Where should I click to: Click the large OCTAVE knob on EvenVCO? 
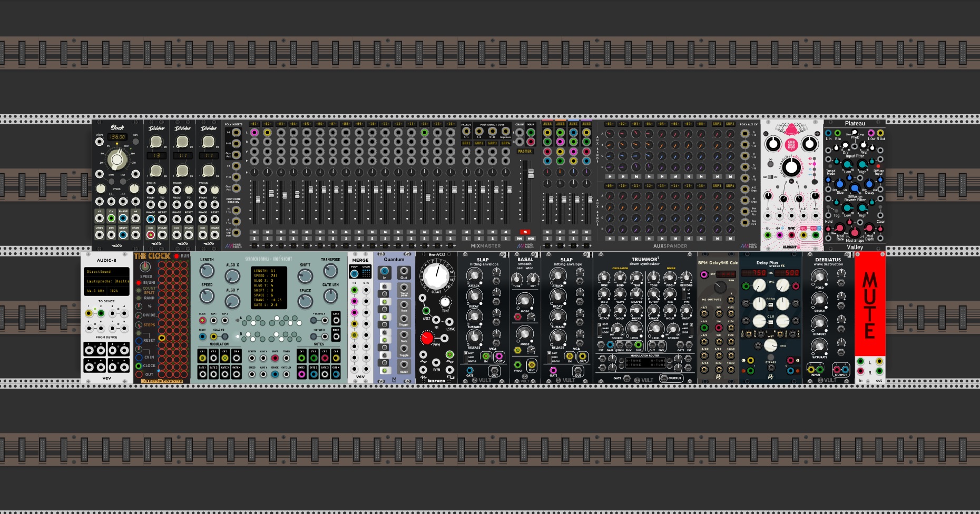click(436, 276)
